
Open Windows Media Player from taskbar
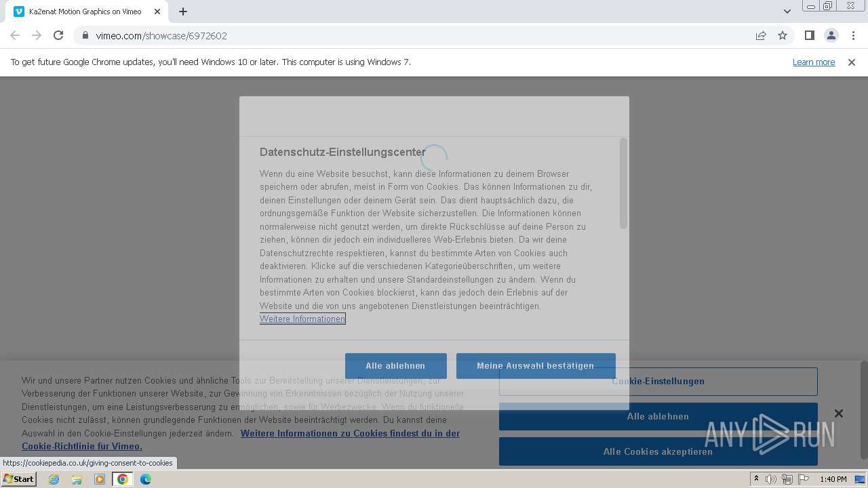(x=100, y=479)
